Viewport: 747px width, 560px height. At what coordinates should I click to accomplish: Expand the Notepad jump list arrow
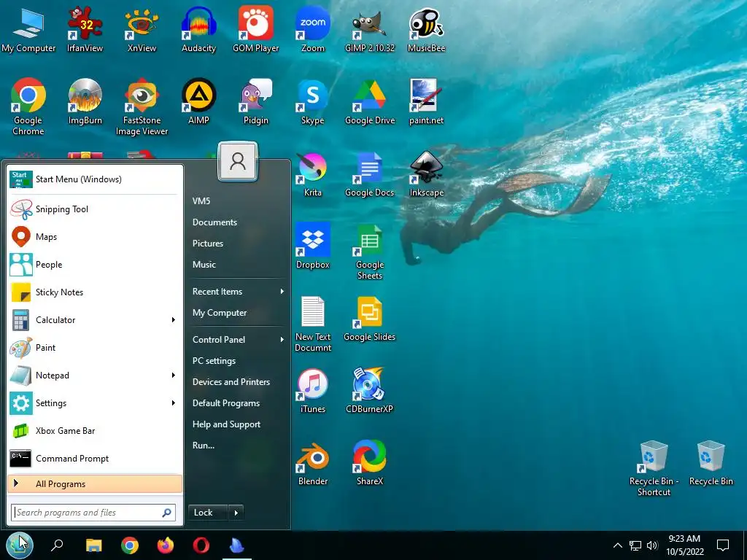pos(174,376)
